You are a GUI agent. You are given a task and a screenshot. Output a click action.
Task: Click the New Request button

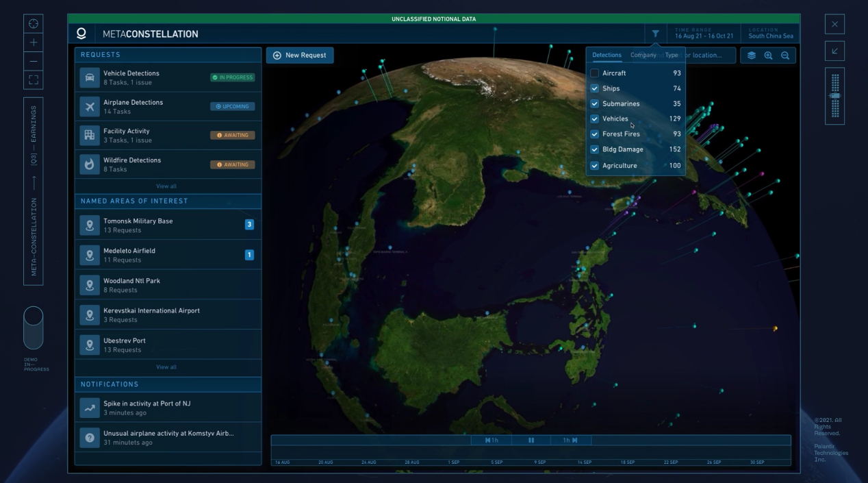tap(300, 55)
